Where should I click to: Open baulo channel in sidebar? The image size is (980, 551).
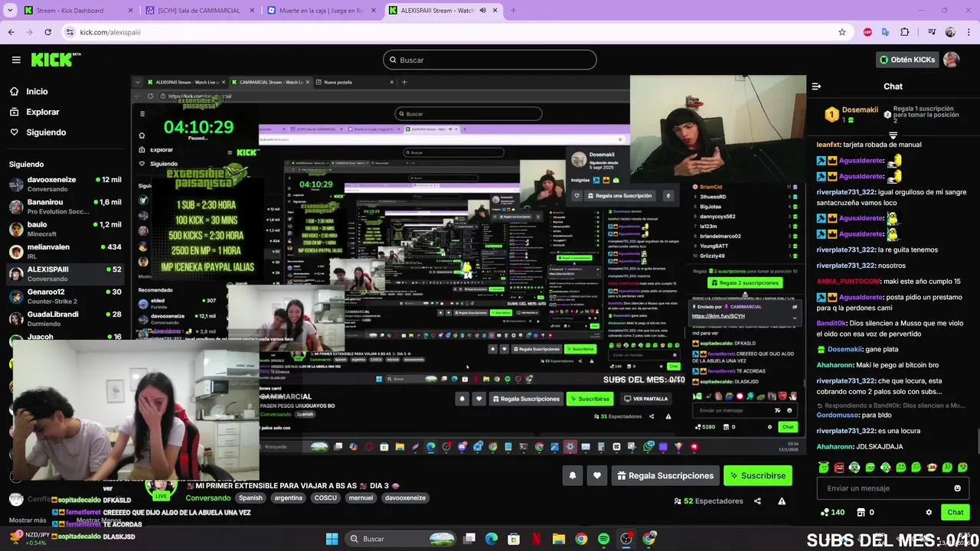pyautogui.click(x=65, y=229)
